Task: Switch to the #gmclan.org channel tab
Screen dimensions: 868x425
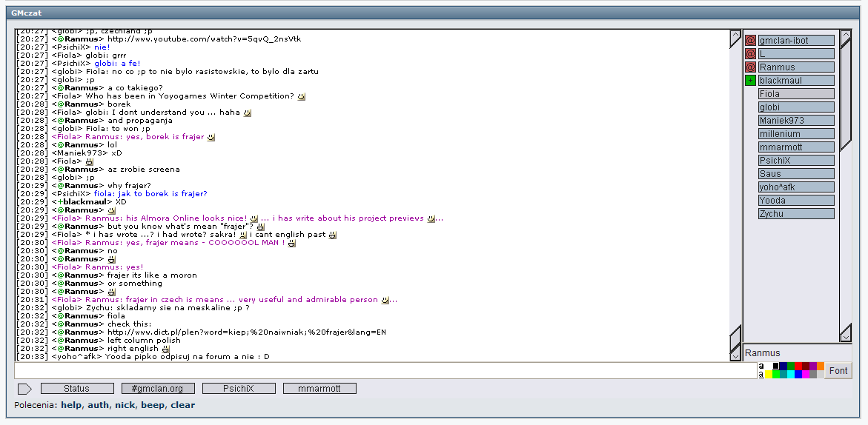Action: (x=158, y=389)
